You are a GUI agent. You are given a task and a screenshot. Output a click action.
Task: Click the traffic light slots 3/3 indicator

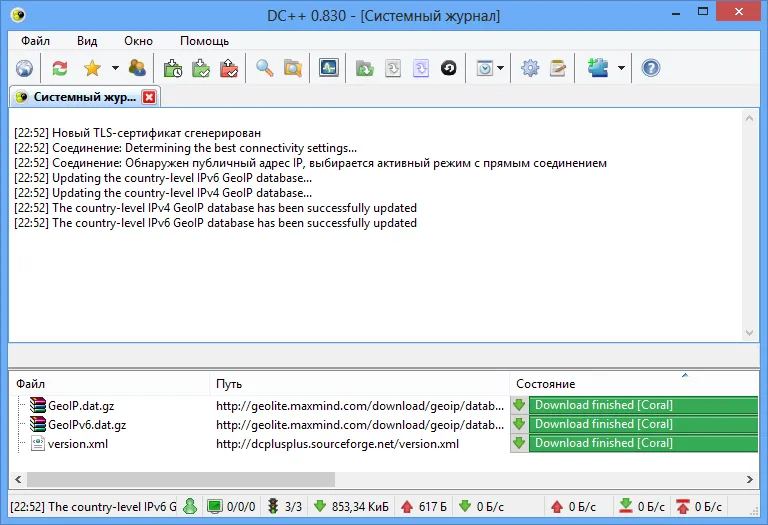[x=285, y=506]
